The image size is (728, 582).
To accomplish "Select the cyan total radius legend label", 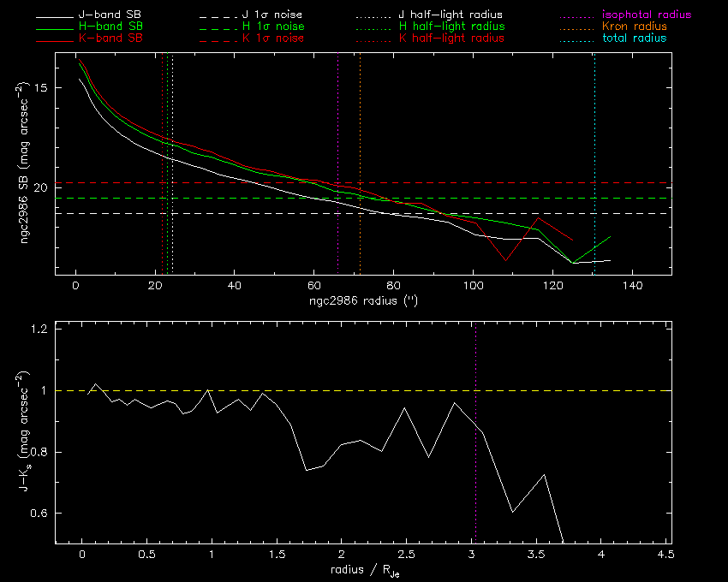I will (x=635, y=39).
